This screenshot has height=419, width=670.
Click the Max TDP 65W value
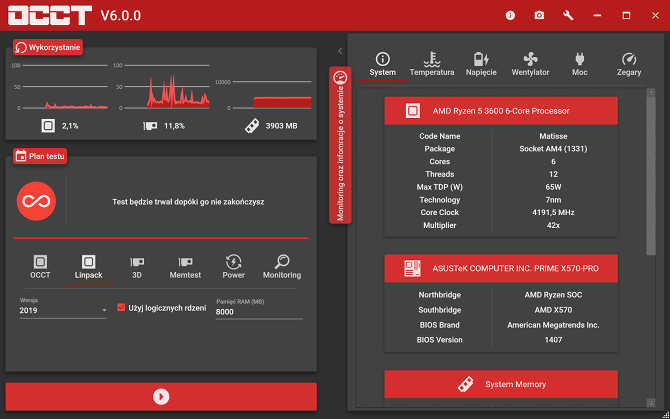pos(553,187)
